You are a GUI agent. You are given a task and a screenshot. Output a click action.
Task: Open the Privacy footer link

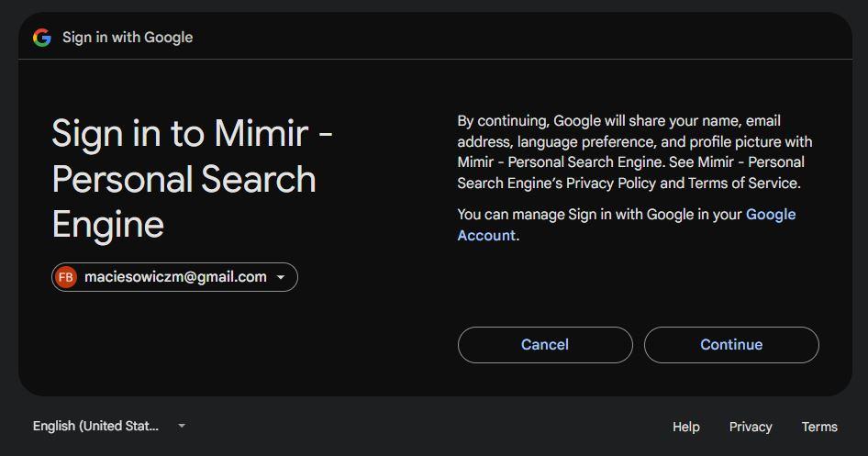(751, 427)
